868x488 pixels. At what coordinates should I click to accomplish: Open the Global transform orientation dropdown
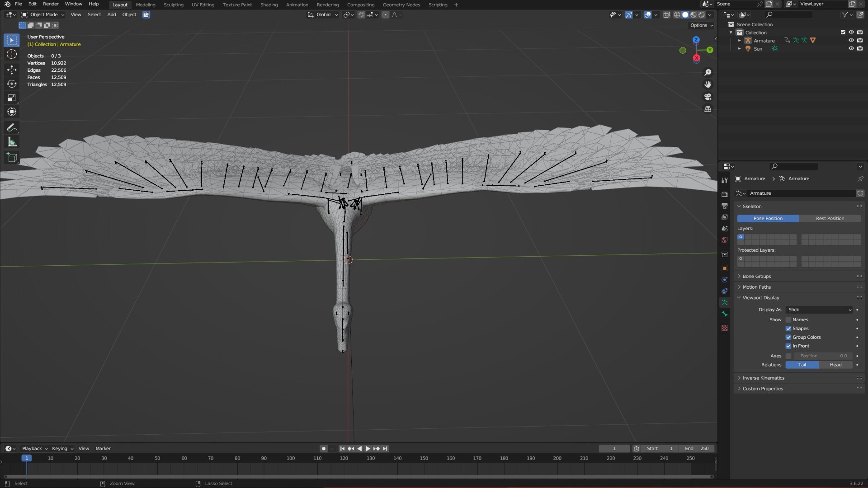click(x=323, y=14)
